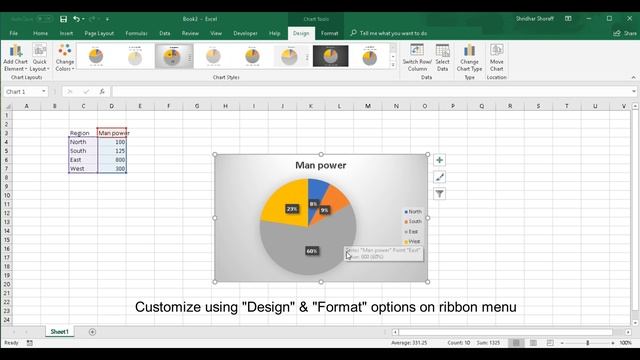Click the 60% data label
The height and width of the screenshot is (360, 640).
point(312,251)
